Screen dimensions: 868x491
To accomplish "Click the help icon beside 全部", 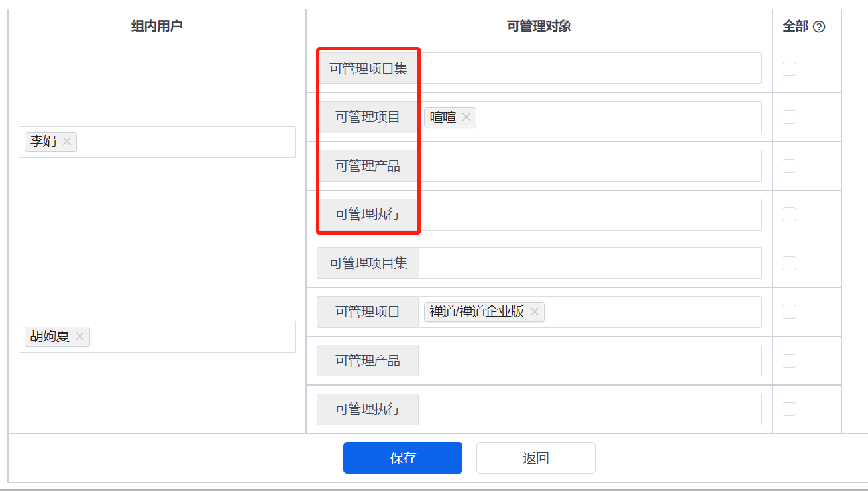I will tap(819, 27).
